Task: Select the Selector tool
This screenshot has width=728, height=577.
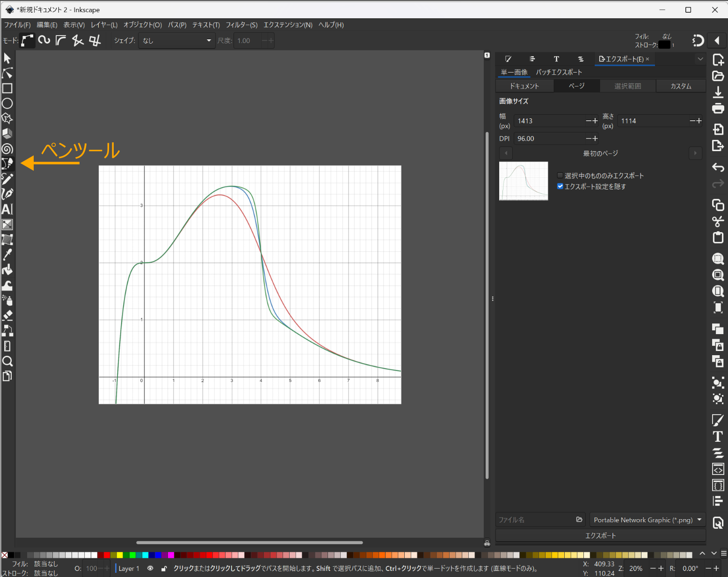Action: [x=7, y=58]
